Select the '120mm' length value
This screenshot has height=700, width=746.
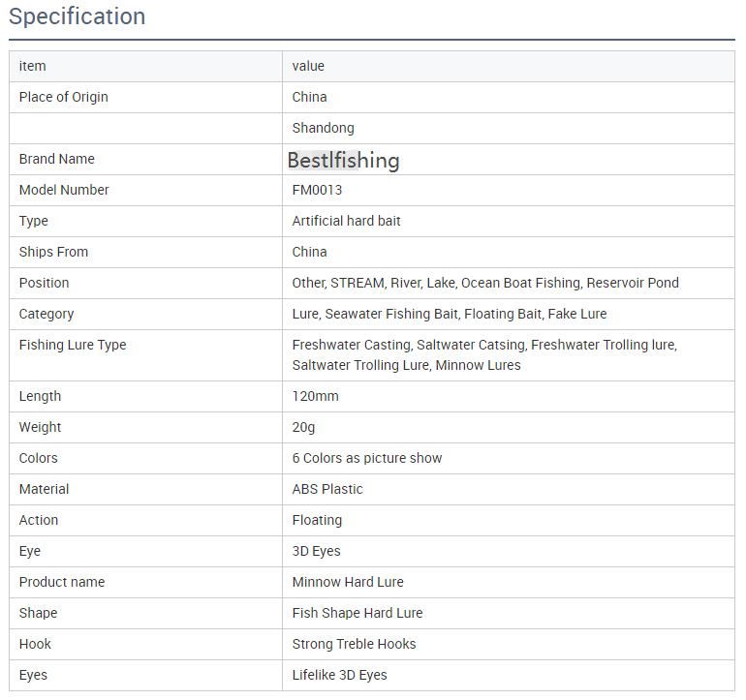(315, 396)
